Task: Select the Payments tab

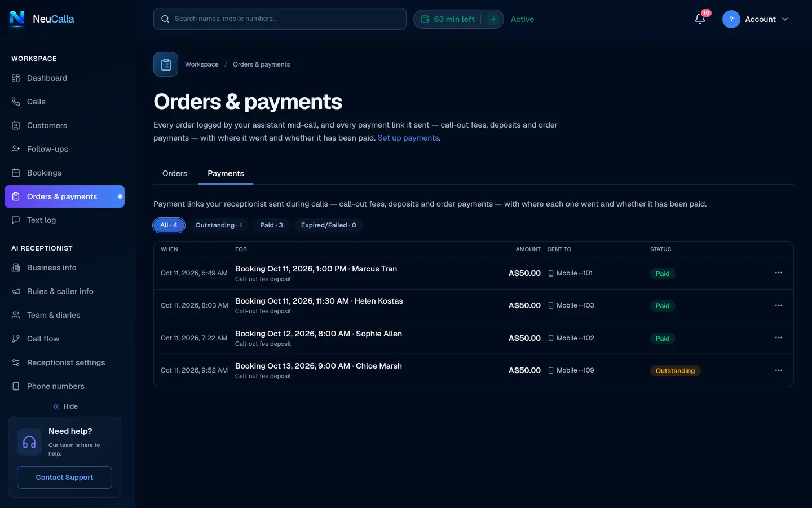Action: [226, 173]
